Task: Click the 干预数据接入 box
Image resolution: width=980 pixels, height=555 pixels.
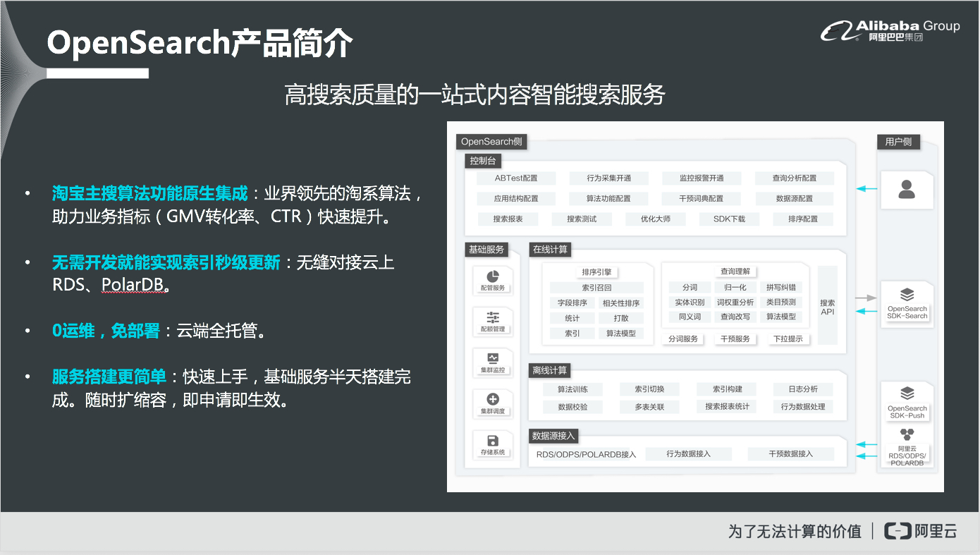Action: pos(791,454)
